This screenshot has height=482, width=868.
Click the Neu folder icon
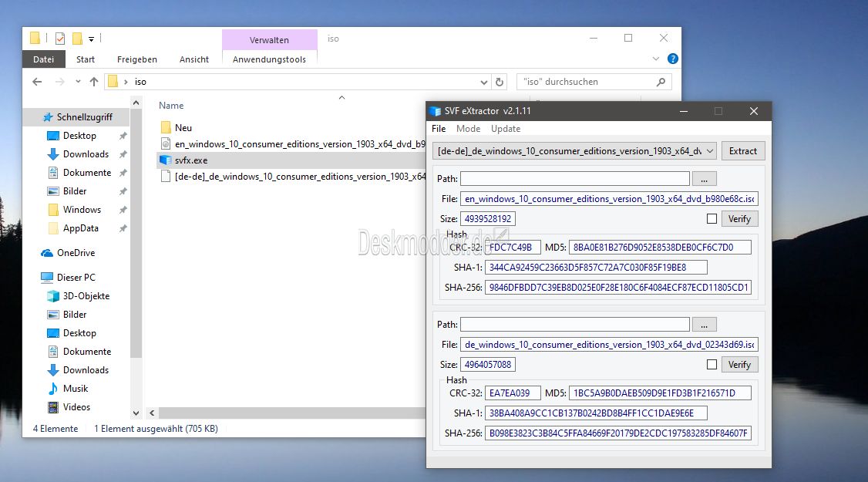[165, 127]
